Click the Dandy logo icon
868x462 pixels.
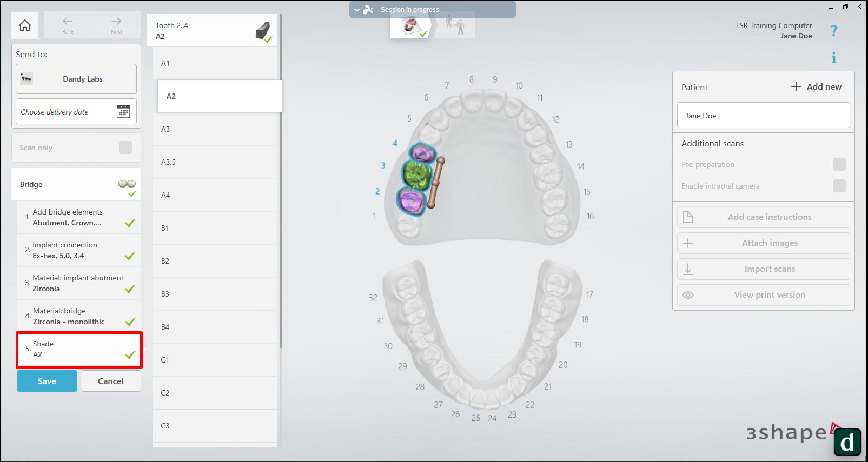coord(847,442)
